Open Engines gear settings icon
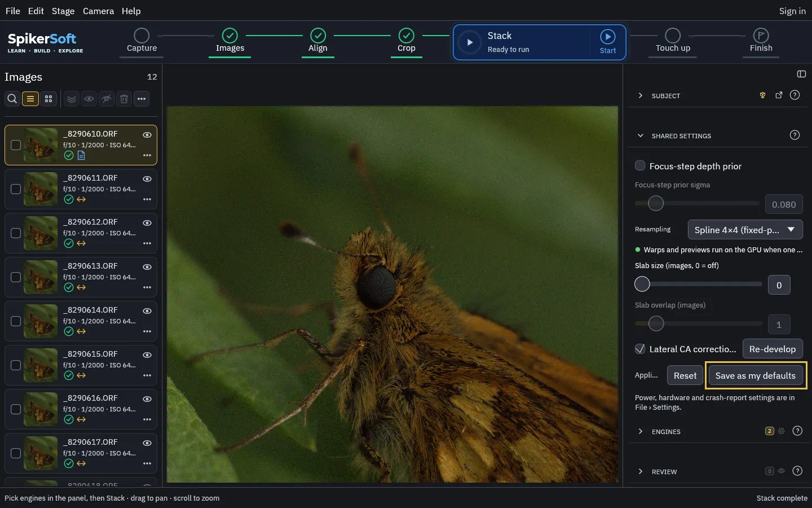The width and height of the screenshot is (812, 508). click(x=782, y=431)
